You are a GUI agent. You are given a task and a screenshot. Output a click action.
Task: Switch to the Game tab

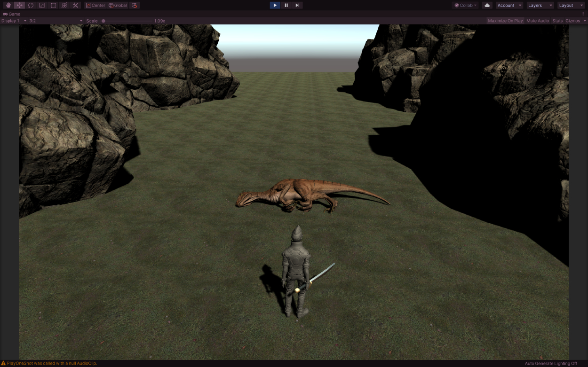(12, 14)
